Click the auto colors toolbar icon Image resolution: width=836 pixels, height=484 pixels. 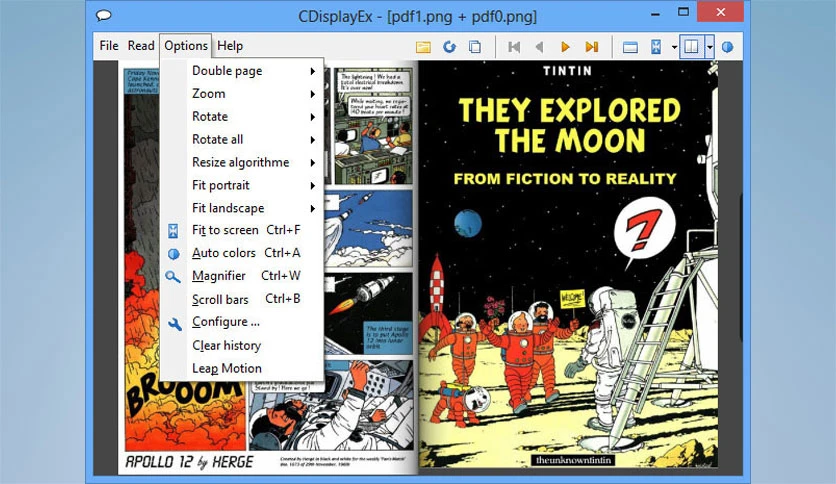coord(727,47)
